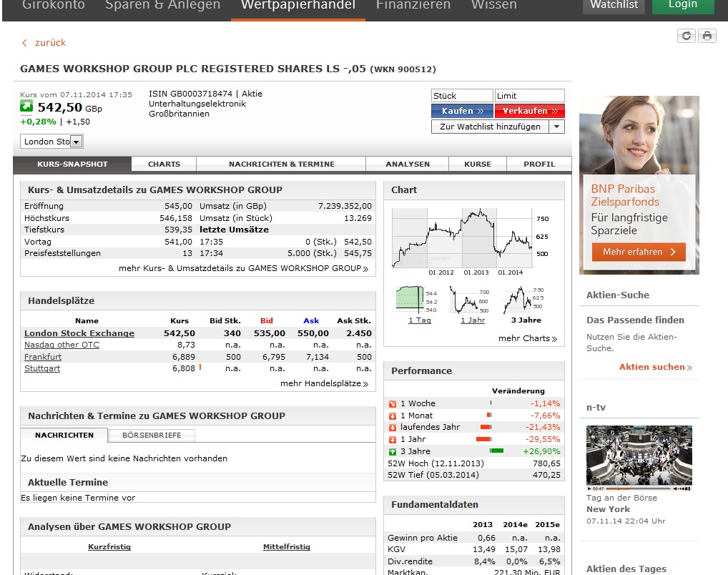Click the blue Kaufen button
728x575 pixels.
[462, 111]
